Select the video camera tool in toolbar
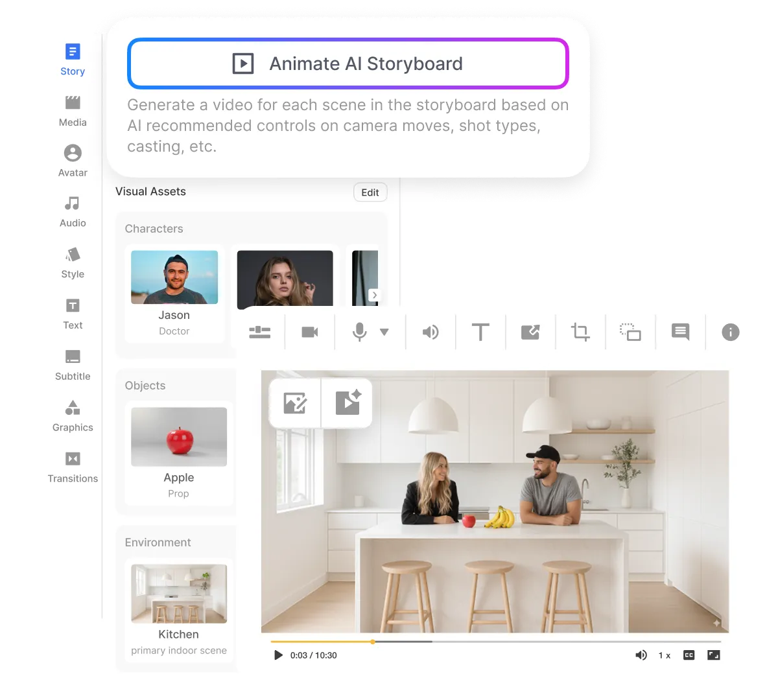Screen dimensions: 778x700 point(309,331)
